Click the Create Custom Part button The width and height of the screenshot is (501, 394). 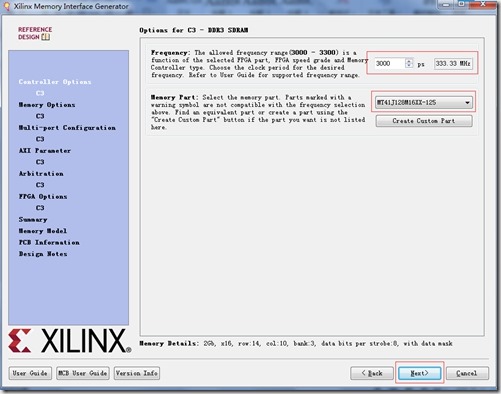click(424, 121)
